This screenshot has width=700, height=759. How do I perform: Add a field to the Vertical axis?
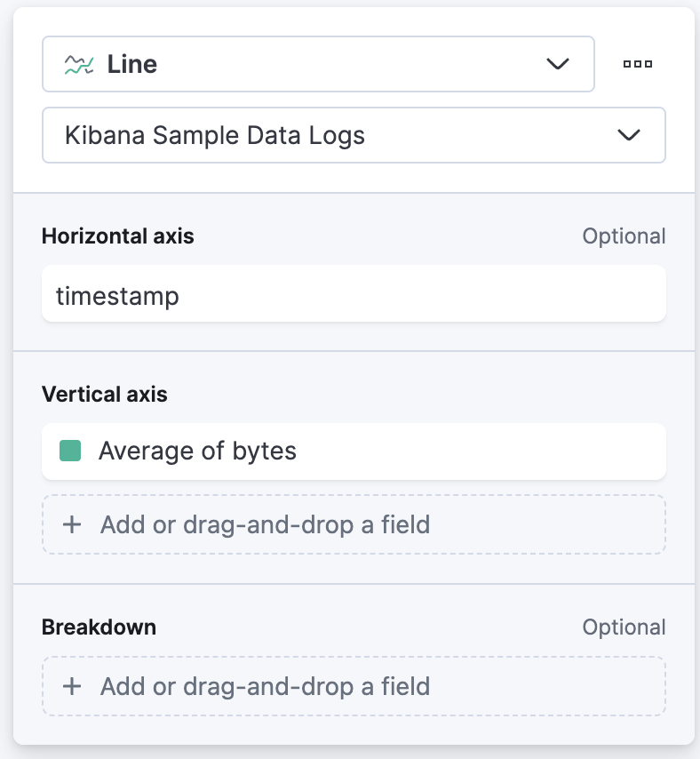click(354, 524)
